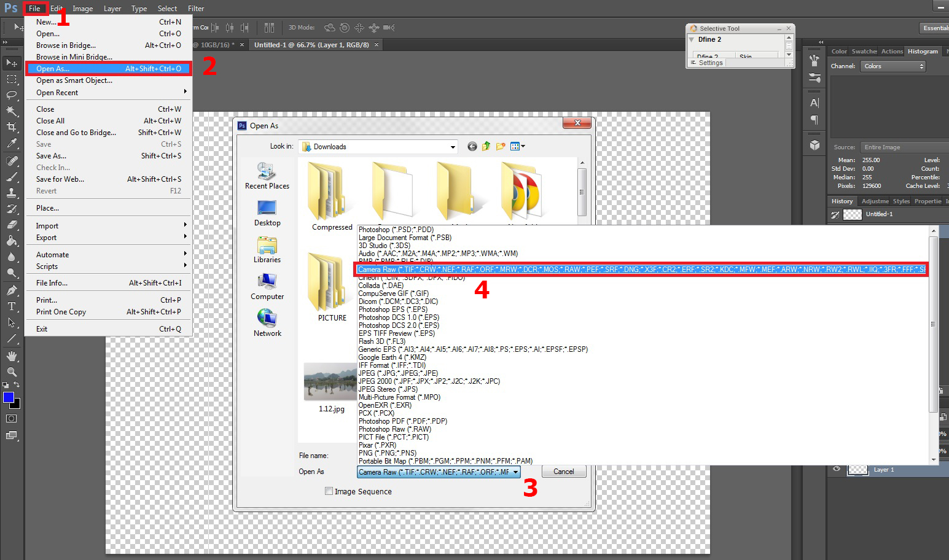Screen dimensions: 949x560
Task: Open the File menu
Action: pos(35,8)
